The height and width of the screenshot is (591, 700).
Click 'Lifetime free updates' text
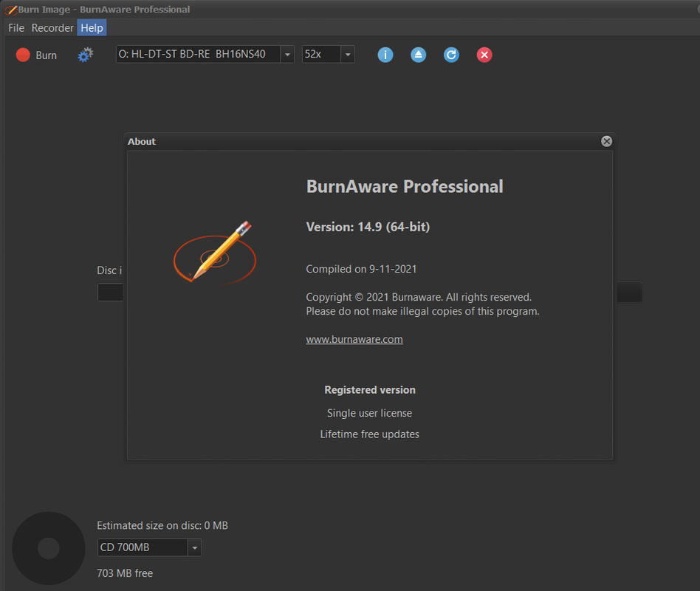(370, 434)
